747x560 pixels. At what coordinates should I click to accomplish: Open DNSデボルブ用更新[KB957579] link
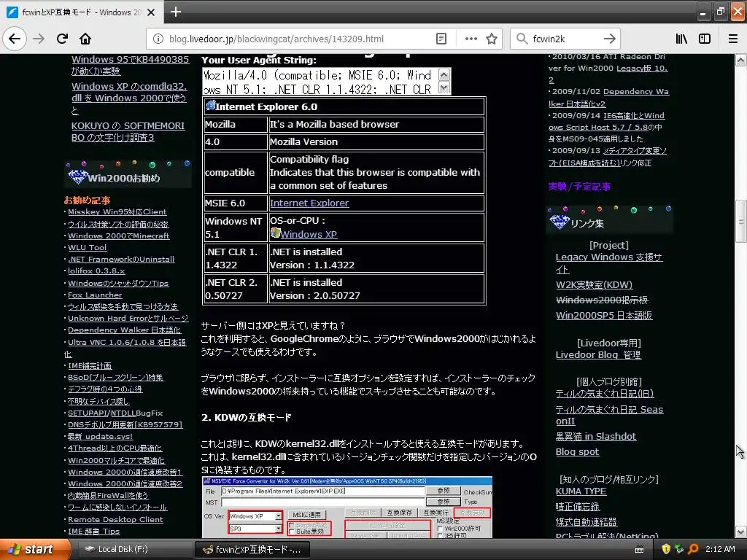click(x=125, y=425)
